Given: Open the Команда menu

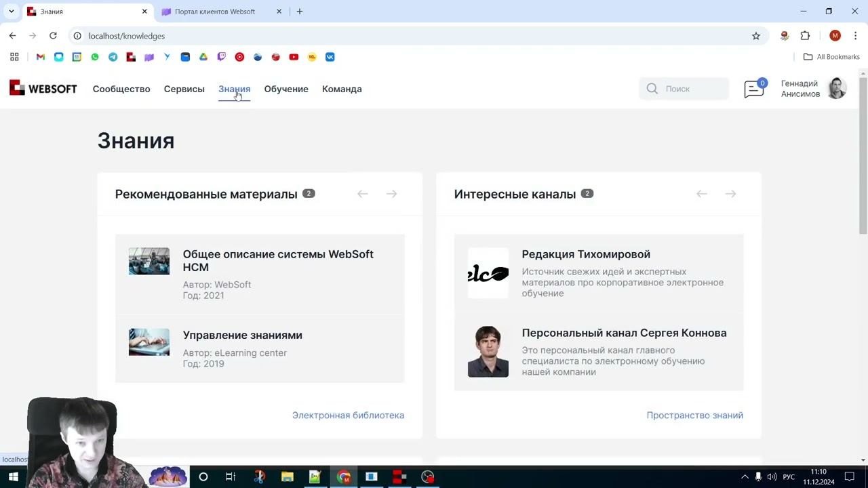Looking at the screenshot, I should pos(342,89).
